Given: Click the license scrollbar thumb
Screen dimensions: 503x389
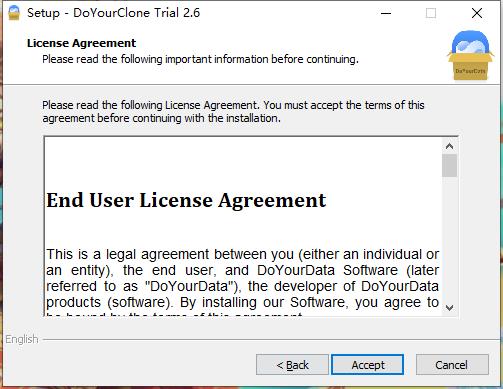Looking at the screenshot, I should click(x=449, y=165).
